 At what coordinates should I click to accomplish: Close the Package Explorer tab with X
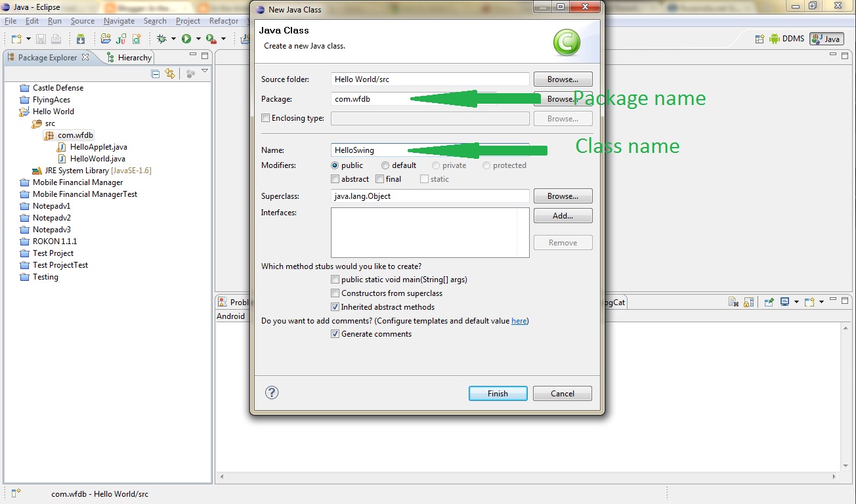click(x=85, y=57)
